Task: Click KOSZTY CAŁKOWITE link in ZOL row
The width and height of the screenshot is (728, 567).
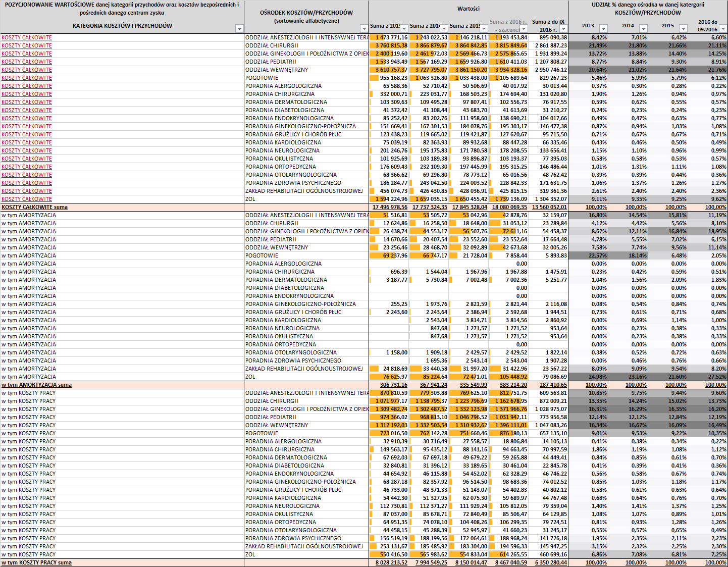Action: 27,199
